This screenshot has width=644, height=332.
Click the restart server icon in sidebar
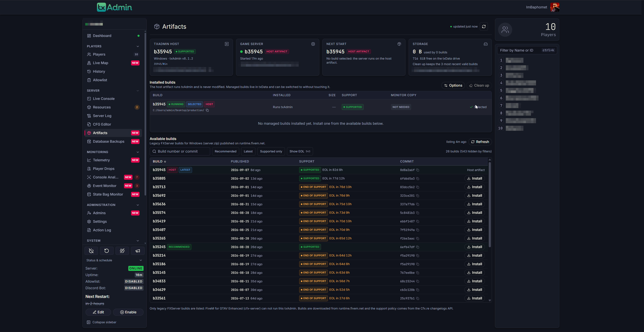point(107,251)
